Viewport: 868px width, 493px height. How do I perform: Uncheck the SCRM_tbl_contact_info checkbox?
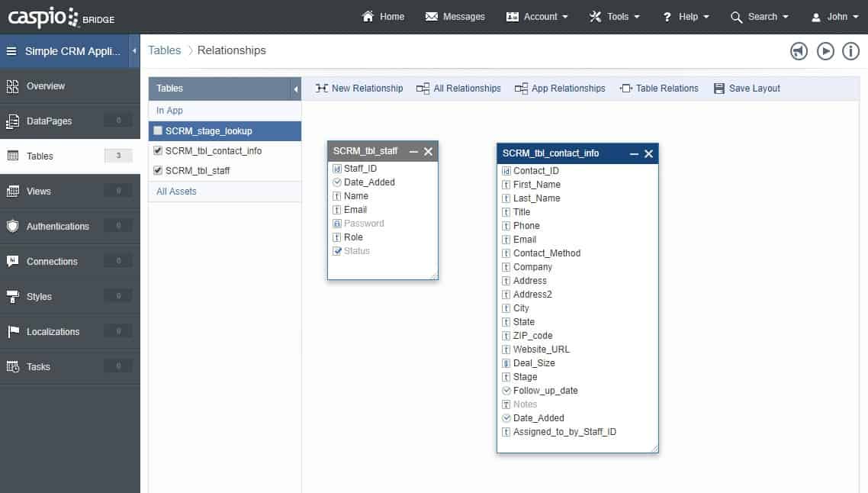point(158,150)
